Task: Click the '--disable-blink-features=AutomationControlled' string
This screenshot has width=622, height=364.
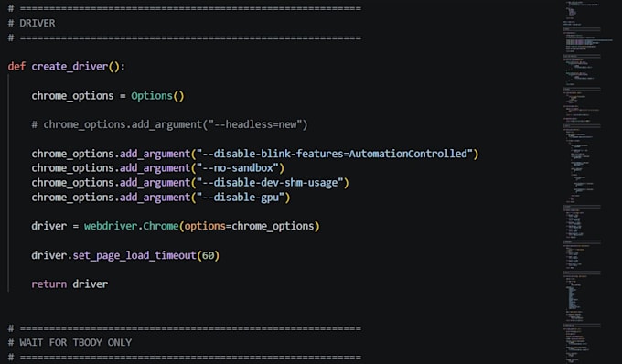Action: pos(335,154)
